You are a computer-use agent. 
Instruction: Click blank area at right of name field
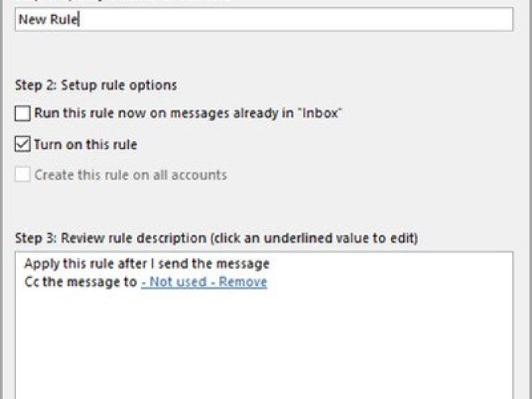tap(399, 20)
